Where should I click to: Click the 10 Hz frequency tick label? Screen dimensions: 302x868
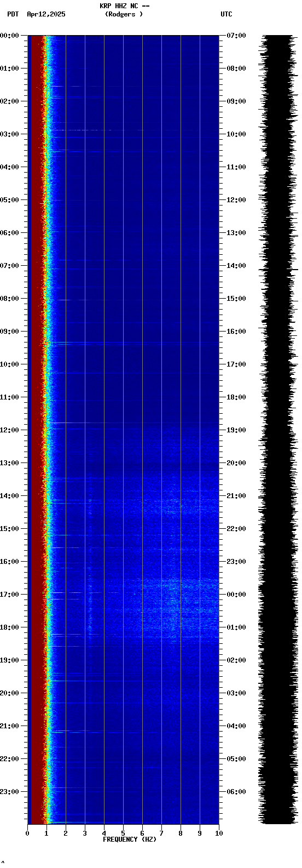pos(219,833)
